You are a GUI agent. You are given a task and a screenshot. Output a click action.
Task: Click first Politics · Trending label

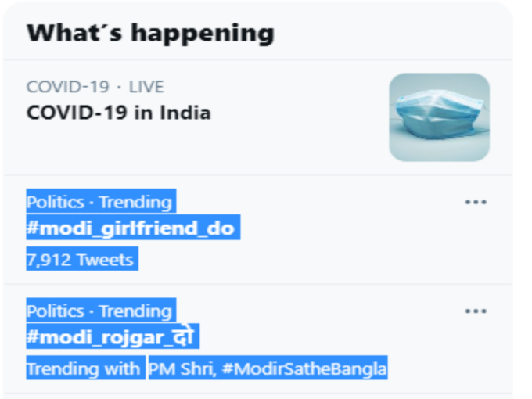99,202
